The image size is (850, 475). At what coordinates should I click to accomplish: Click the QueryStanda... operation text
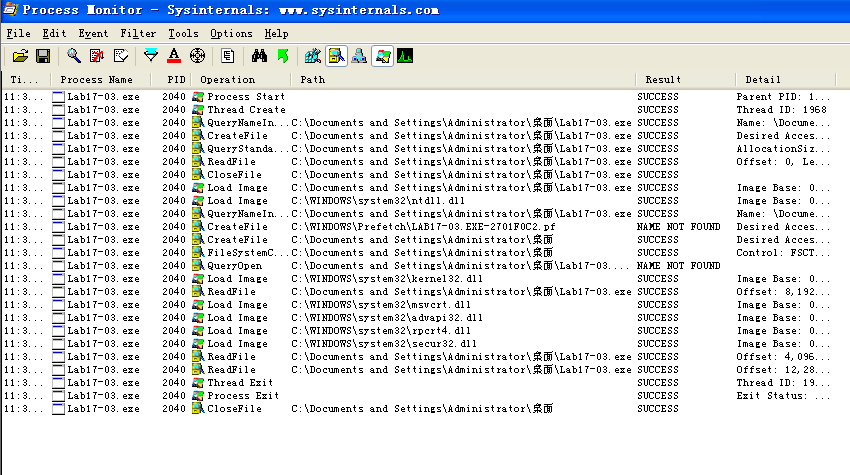248,149
